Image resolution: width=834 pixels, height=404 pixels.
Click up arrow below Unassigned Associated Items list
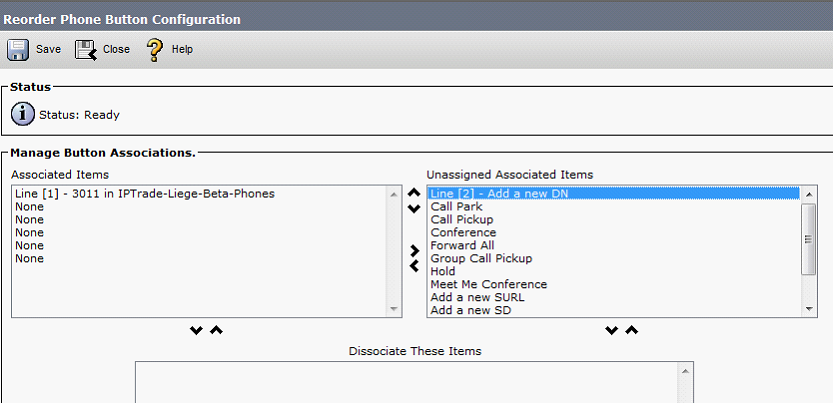[x=631, y=330]
